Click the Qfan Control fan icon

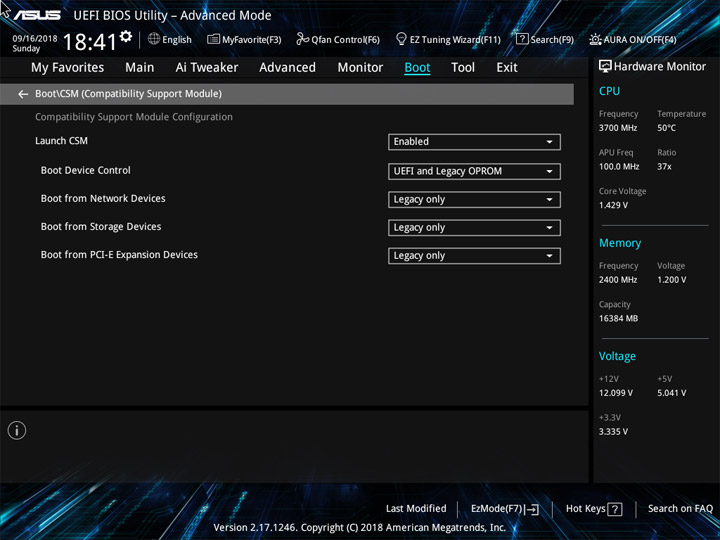[x=302, y=39]
